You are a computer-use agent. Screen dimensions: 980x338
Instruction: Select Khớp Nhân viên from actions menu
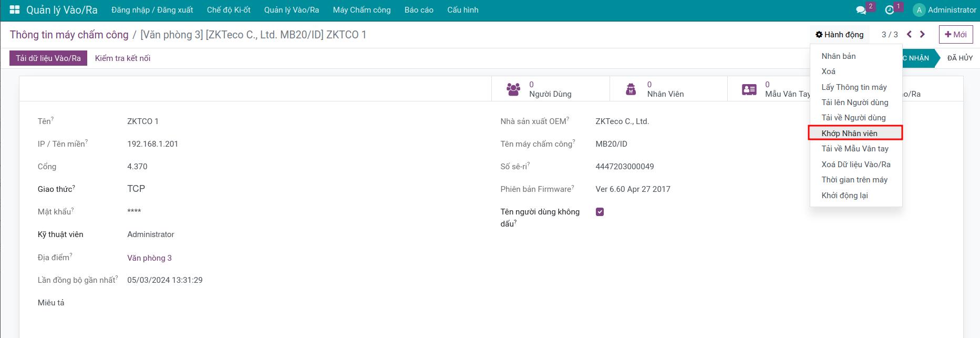849,133
